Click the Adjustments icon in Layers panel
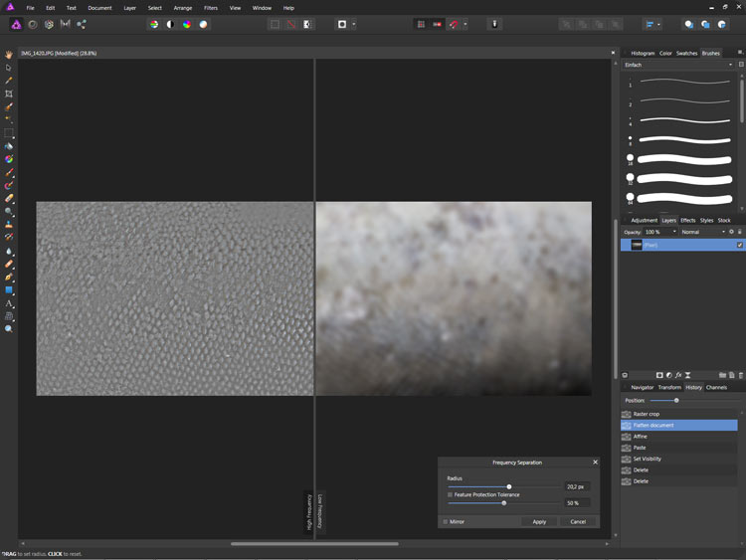Viewport: 746px width, 560px height. tap(669, 375)
